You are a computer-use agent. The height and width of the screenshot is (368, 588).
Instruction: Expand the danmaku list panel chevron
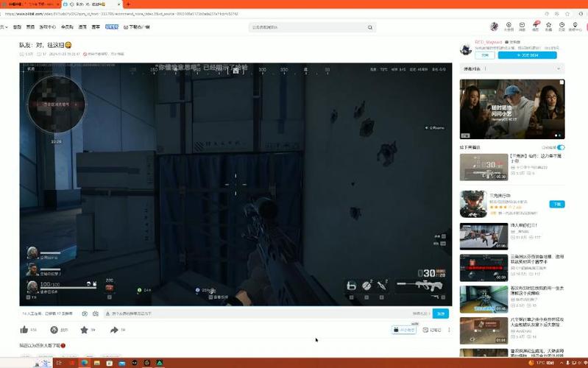pos(559,68)
